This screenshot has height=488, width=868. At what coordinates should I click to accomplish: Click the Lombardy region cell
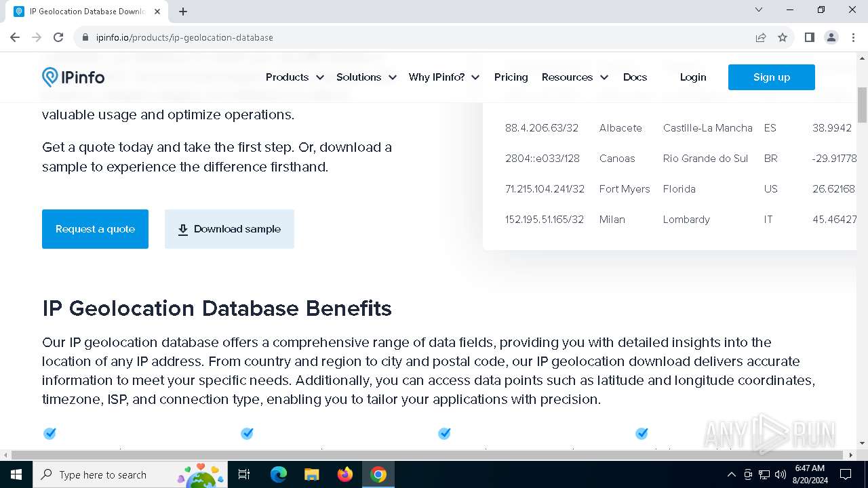point(686,220)
